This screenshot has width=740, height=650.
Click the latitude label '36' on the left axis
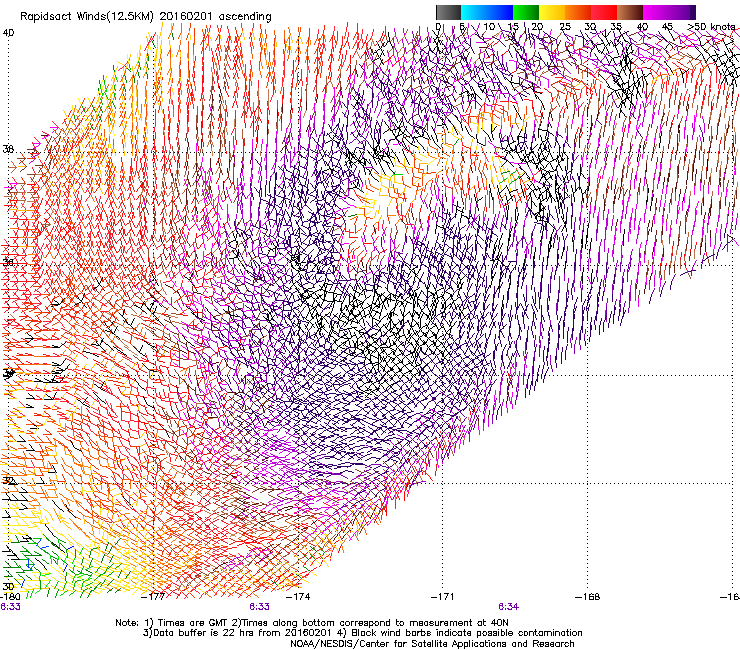click(8, 262)
